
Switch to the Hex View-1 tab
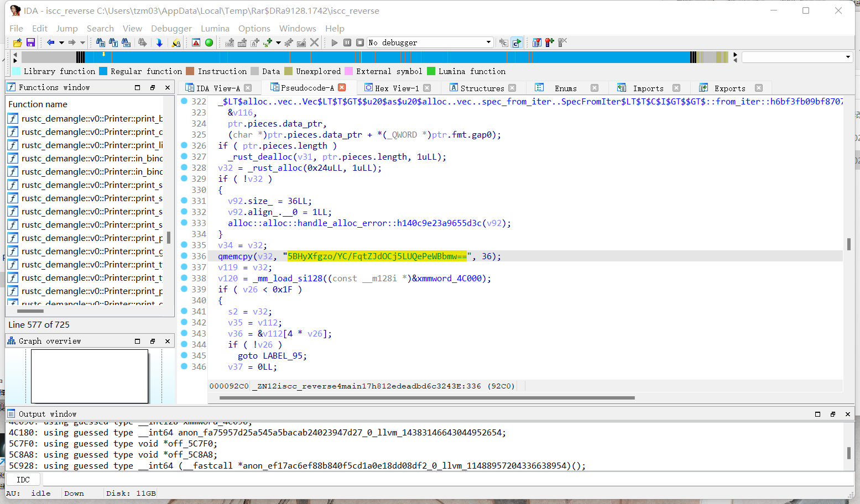[x=397, y=88]
